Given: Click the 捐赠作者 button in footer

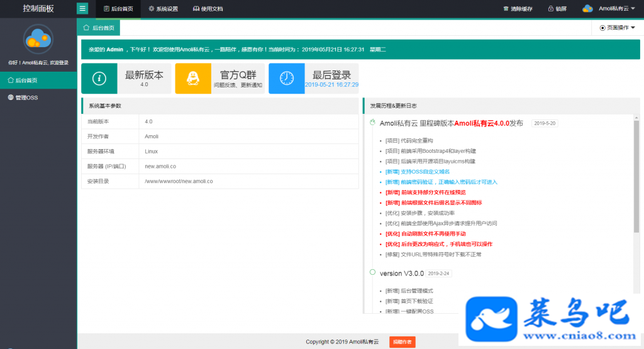Looking at the screenshot, I should pyautogui.click(x=402, y=341).
